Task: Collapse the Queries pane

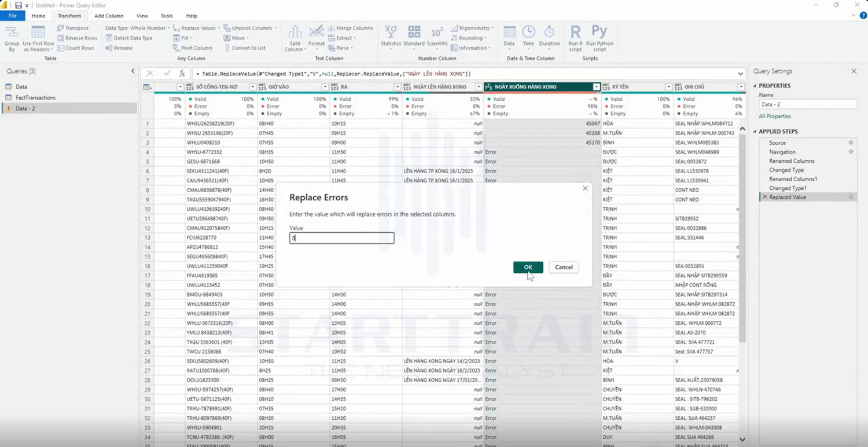Action: (133, 71)
